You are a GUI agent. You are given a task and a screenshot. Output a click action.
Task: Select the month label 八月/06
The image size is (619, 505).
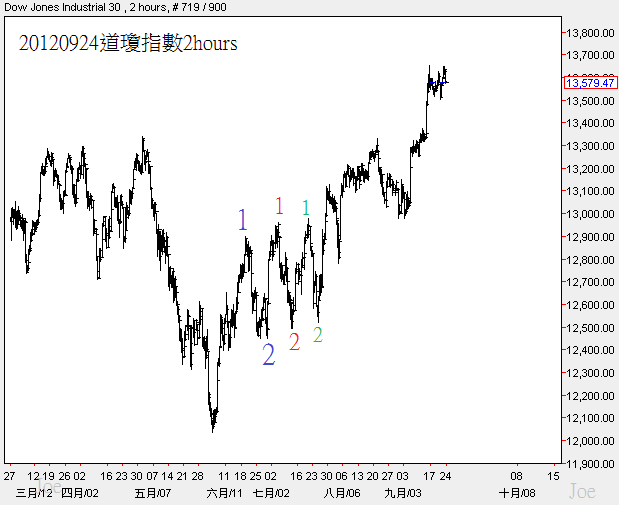342,493
